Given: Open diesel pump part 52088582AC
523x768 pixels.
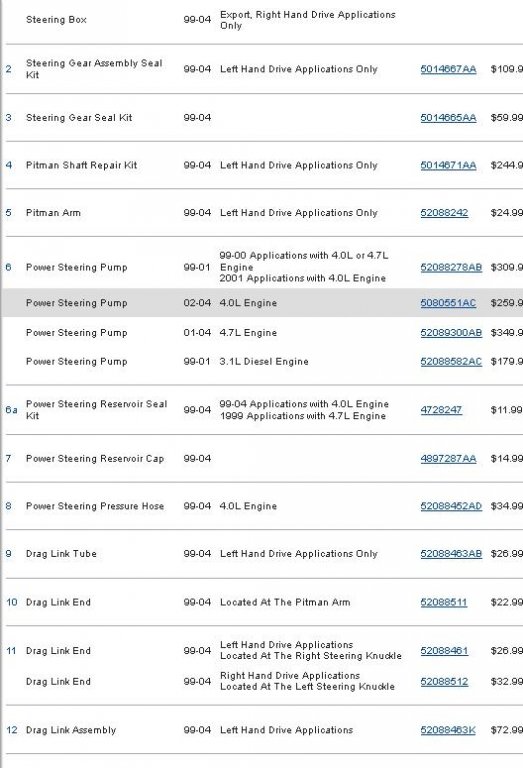Looking at the screenshot, I should (x=451, y=361).
